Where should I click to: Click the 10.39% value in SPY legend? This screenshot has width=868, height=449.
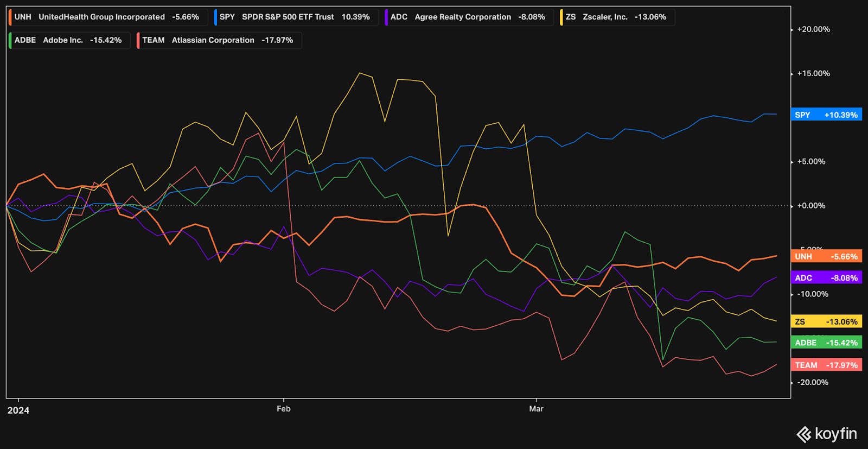coord(356,17)
